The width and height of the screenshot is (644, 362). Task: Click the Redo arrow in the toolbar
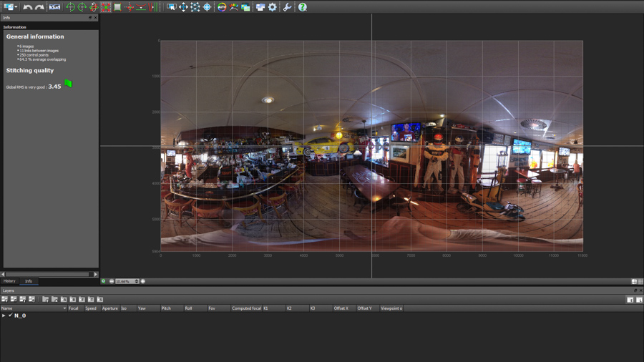click(x=39, y=7)
